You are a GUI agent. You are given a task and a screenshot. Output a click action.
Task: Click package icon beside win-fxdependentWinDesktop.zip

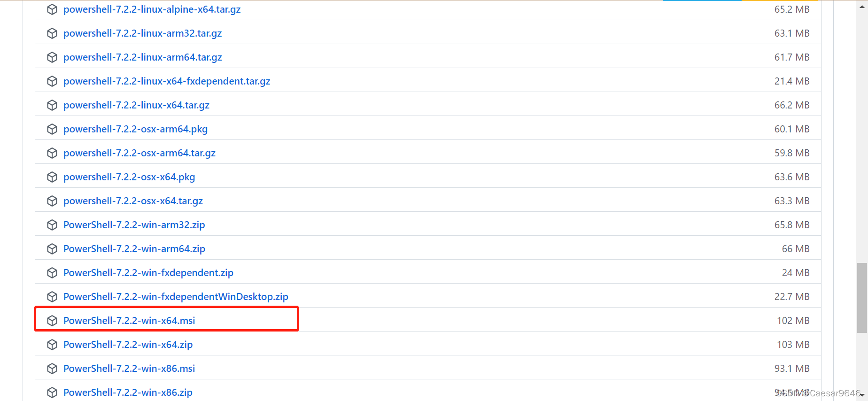click(52, 297)
